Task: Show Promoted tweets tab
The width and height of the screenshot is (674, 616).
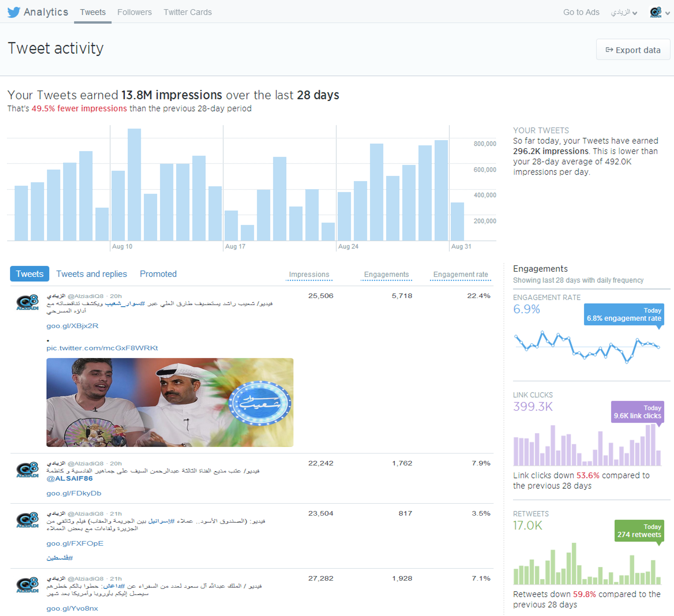Action: point(158,274)
